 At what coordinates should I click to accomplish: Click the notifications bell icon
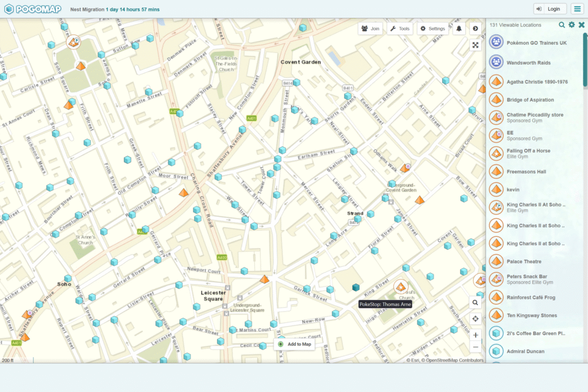point(459,29)
